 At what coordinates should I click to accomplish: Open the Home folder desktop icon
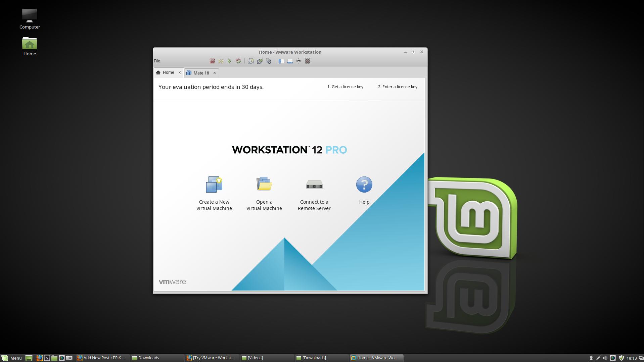[x=30, y=46]
